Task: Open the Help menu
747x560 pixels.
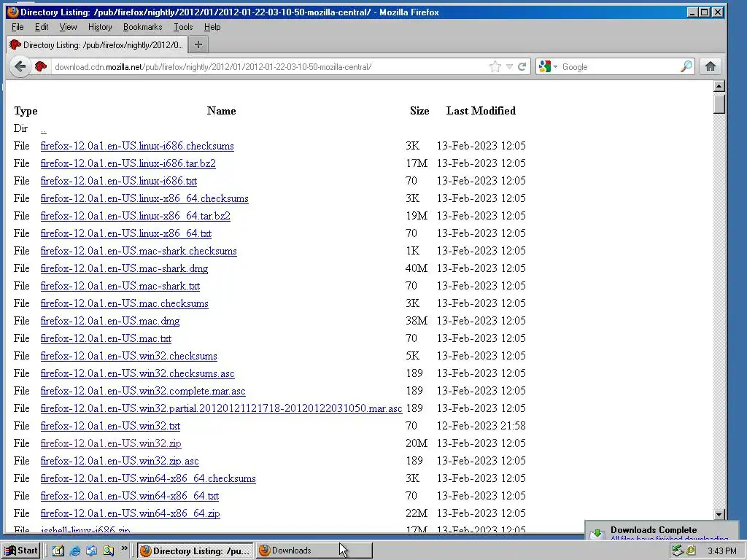Action: pyautogui.click(x=212, y=27)
